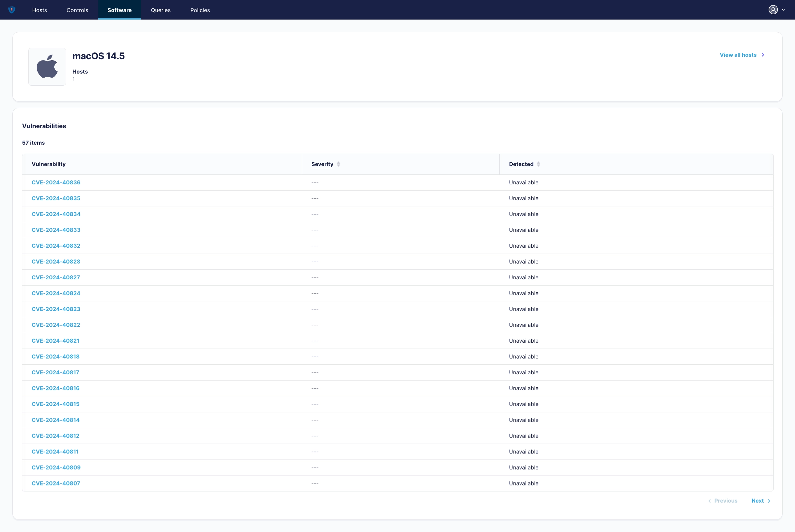This screenshot has height=532, width=795.
Task: Click the Next page chevron arrow
Action: 769,501
